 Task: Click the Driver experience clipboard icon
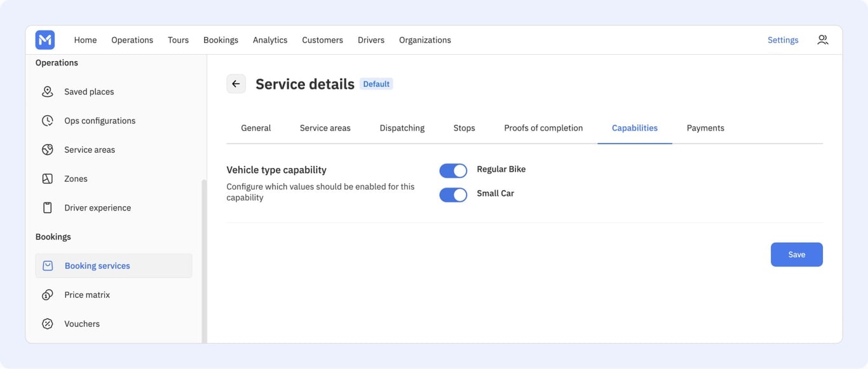(48, 208)
